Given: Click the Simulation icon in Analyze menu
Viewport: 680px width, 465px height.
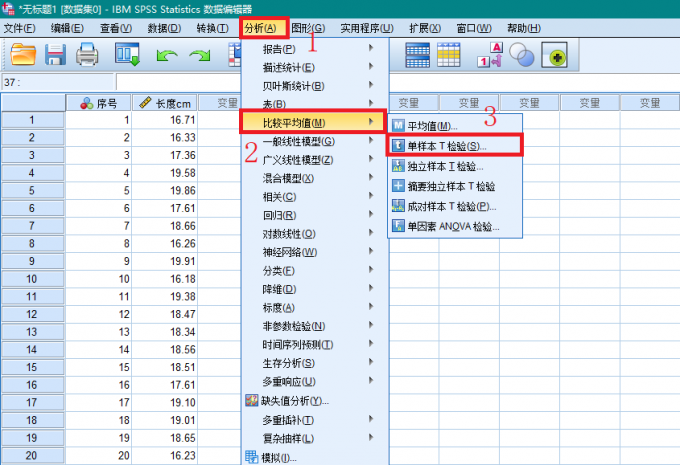Looking at the screenshot, I should coord(252,457).
